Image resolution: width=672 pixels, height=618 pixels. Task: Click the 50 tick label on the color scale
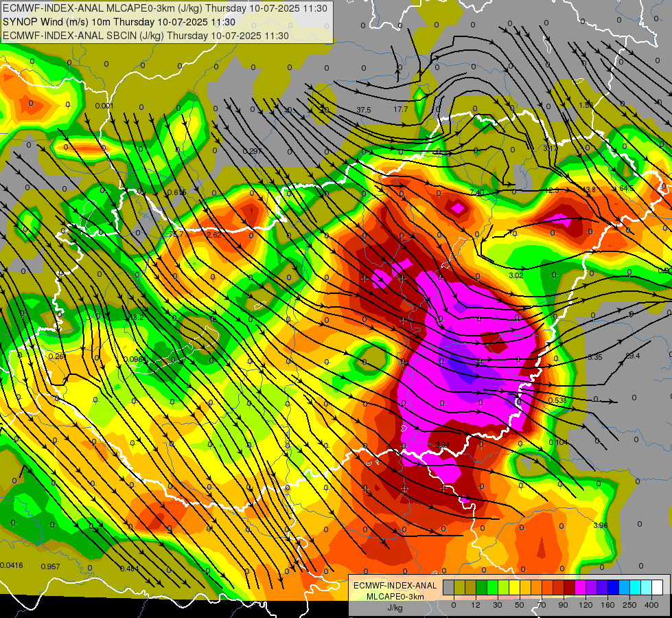[519, 605]
